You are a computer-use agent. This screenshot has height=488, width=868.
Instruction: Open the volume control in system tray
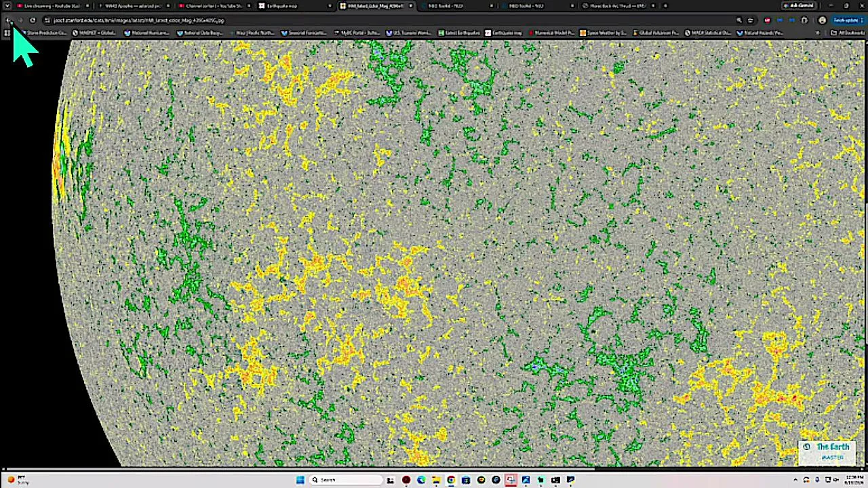point(836,480)
